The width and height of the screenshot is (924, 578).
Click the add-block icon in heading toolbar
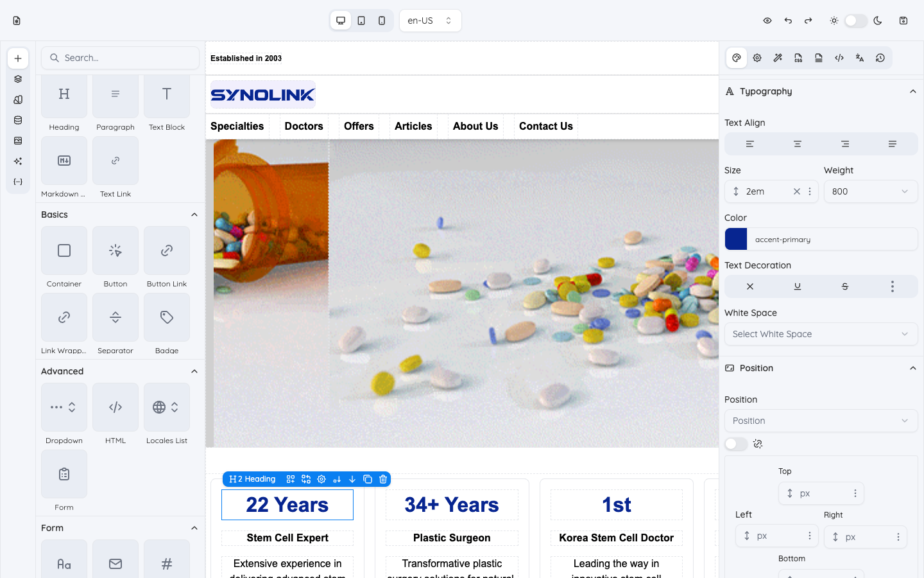click(291, 479)
